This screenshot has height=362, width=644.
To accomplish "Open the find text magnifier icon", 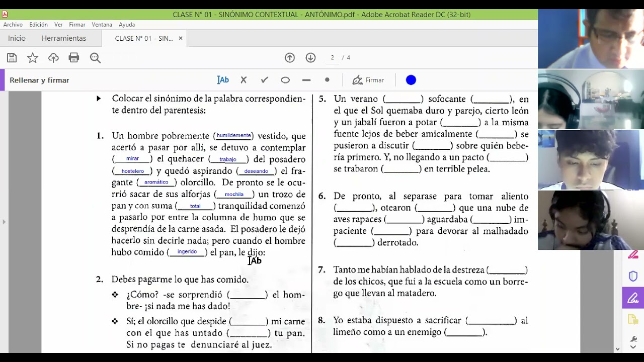I will 95,58.
